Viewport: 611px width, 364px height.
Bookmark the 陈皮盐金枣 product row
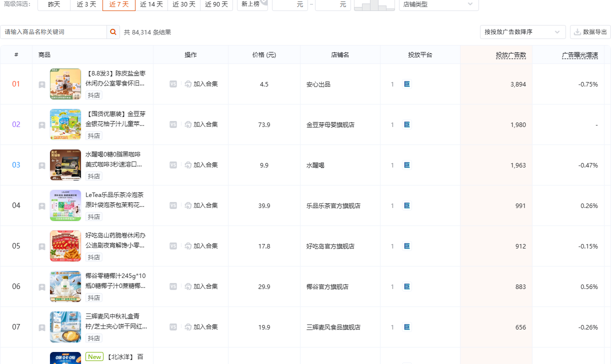click(42, 85)
